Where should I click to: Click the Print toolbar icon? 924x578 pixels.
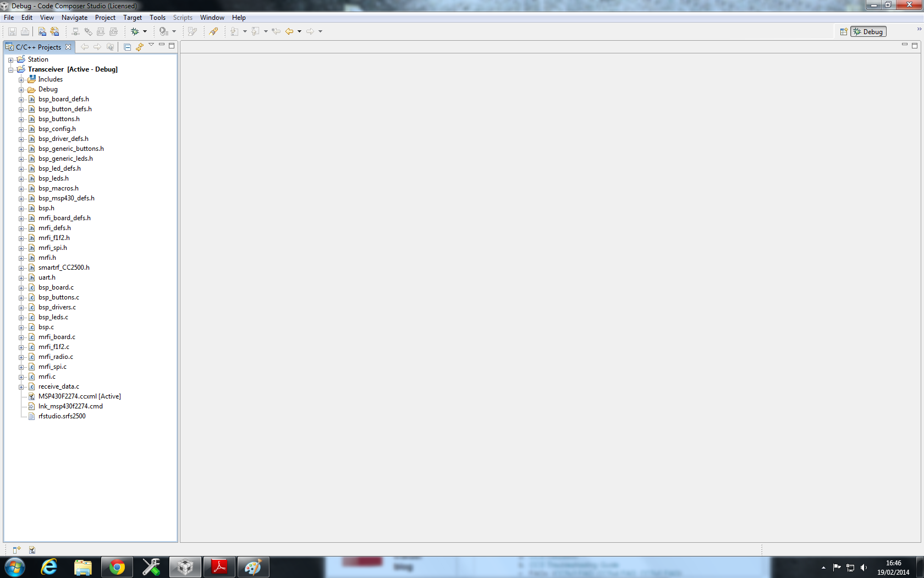[25, 31]
